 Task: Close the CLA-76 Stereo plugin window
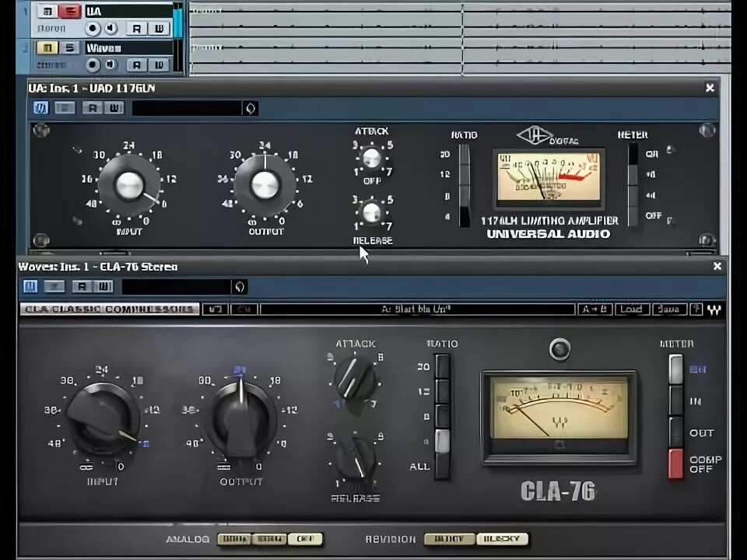point(717,266)
